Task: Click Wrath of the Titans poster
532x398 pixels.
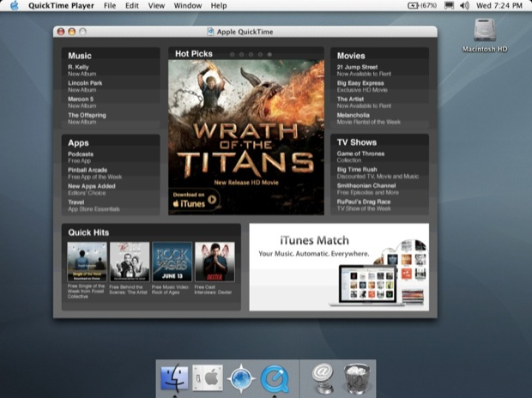Action: [246, 137]
